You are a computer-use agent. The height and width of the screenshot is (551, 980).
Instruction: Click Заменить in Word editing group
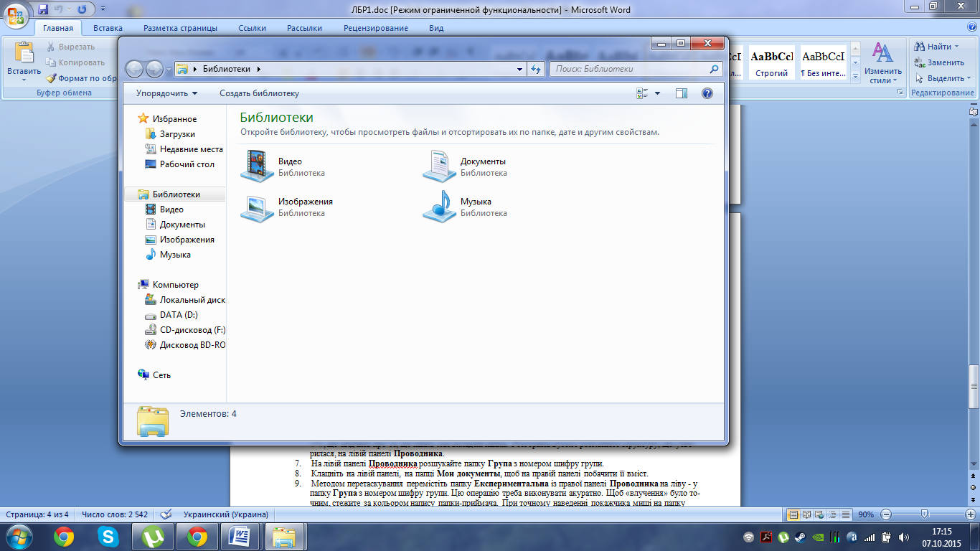(x=939, y=62)
